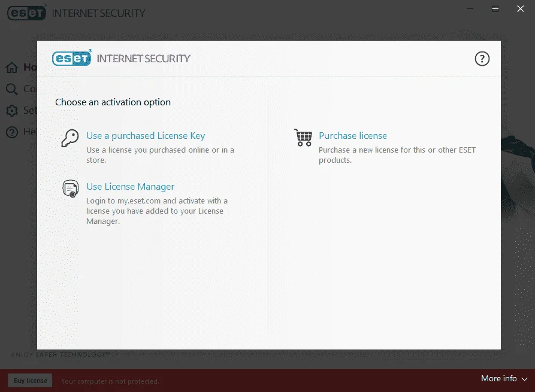This screenshot has height=392, width=535.
Task: Open help via the question mark icon in dialog
Action: point(482,59)
